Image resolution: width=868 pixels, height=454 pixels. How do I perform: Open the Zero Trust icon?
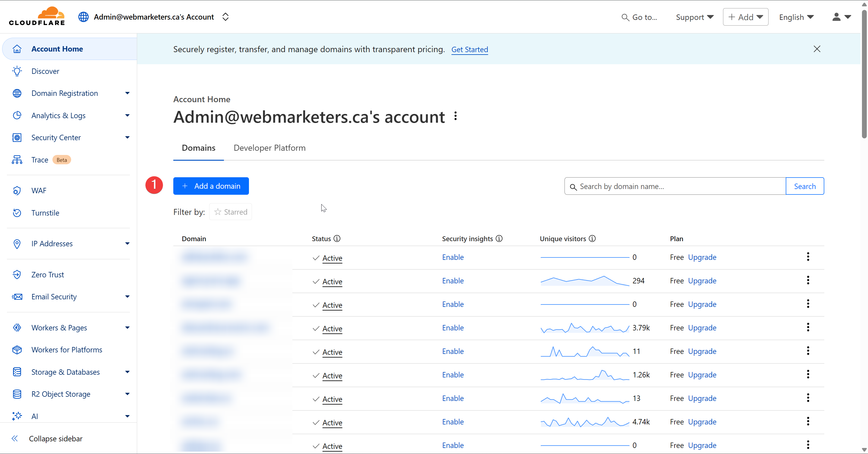[x=17, y=274]
